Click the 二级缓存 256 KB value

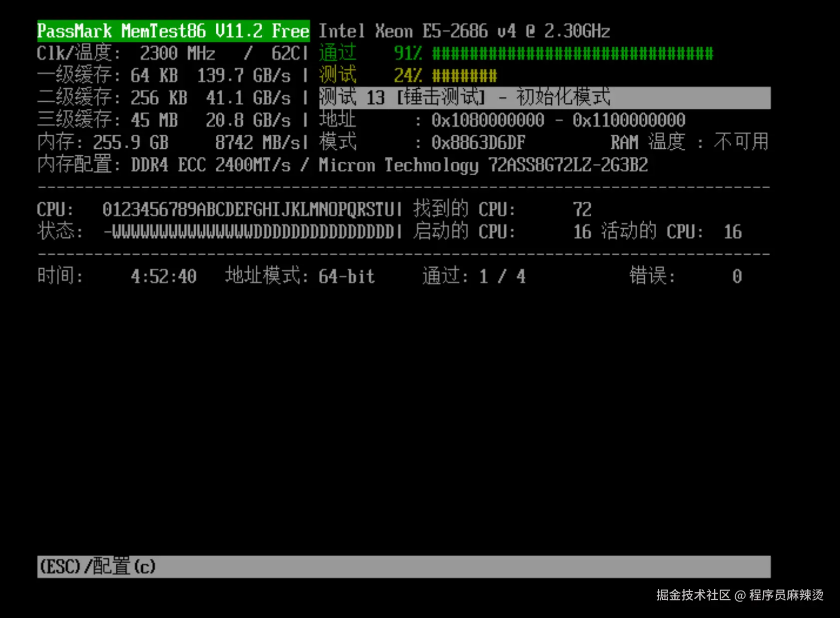tap(159, 98)
